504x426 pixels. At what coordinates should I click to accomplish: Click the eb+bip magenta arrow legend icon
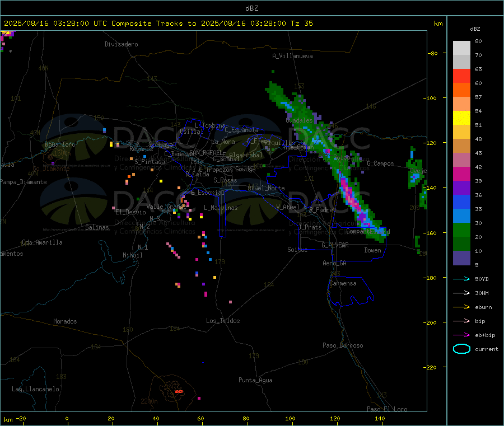[461, 335]
